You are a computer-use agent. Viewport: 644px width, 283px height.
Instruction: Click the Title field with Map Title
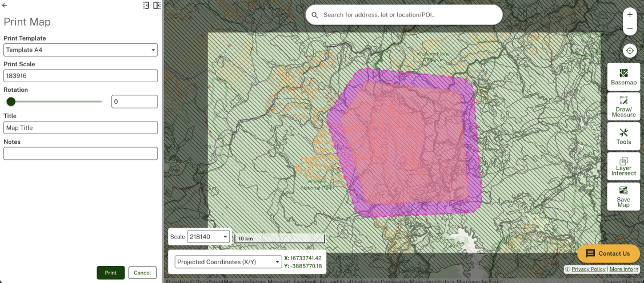tap(81, 128)
